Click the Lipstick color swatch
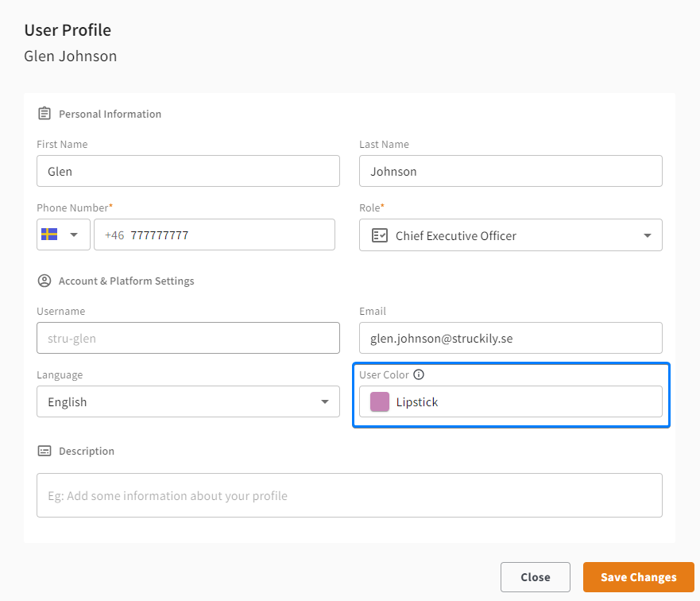 tap(380, 401)
